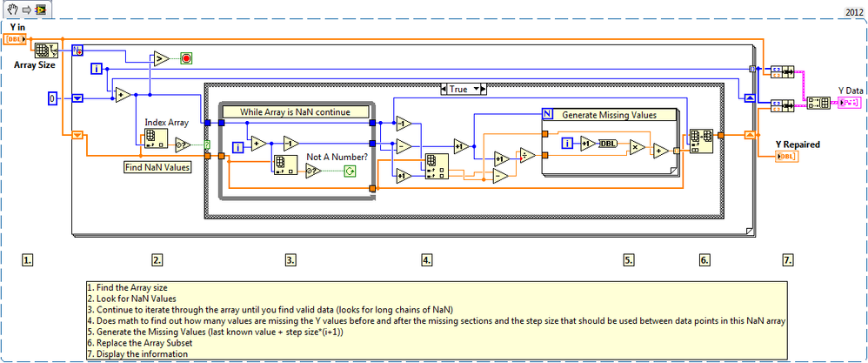Screen dimensions: 868x363
Task: Select the outer loop iteration i terminal
Action: 97,69
